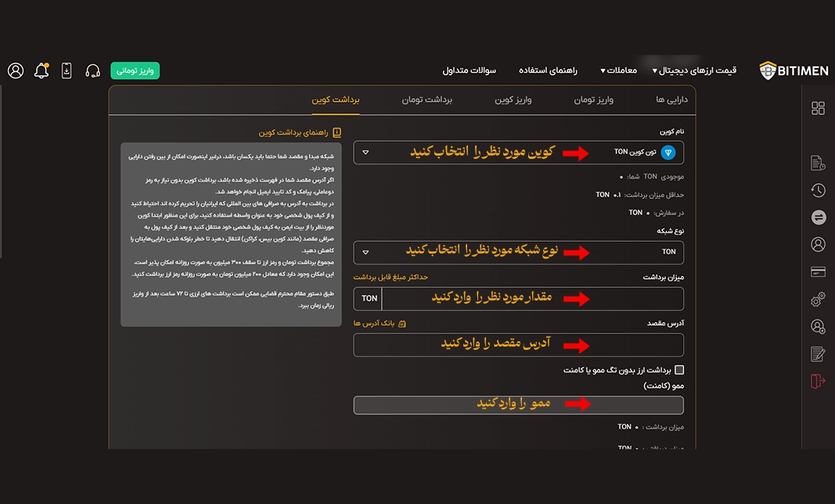
Task: Open راهنمای استفاده menu item
Action: coord(548,70)
